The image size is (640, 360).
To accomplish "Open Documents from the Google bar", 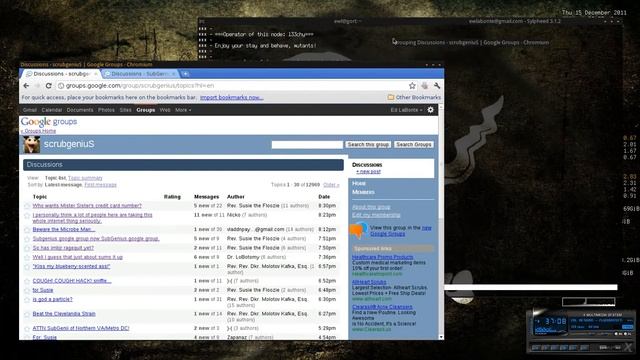I will coord(80,110).
